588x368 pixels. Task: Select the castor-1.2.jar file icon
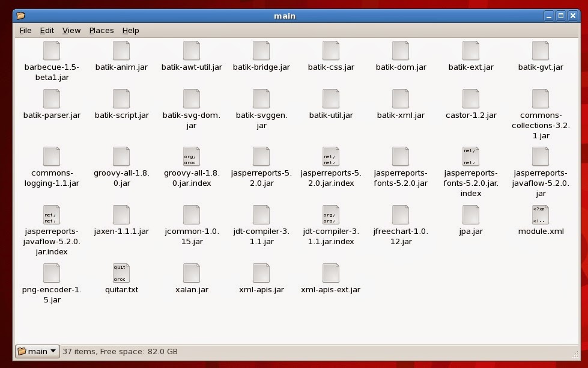[x=471, y=99]
